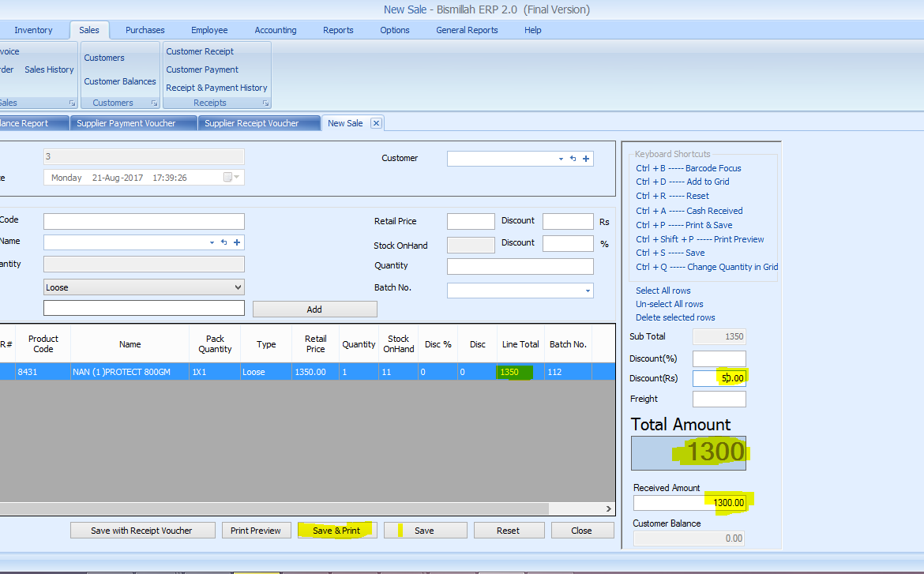
Task: Click the Delete selected rows link
Action: 675,317
